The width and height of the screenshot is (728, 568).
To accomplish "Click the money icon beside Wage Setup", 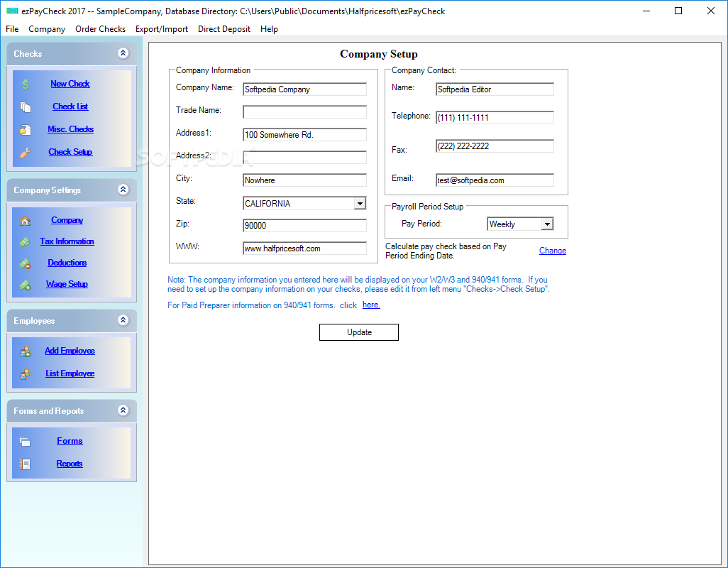I will coord(25,285).
